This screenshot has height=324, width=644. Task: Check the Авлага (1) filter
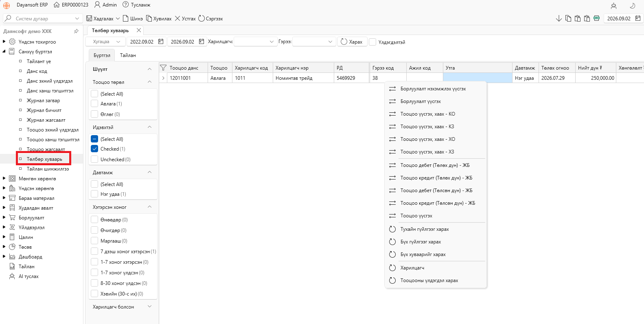(94, 104)
